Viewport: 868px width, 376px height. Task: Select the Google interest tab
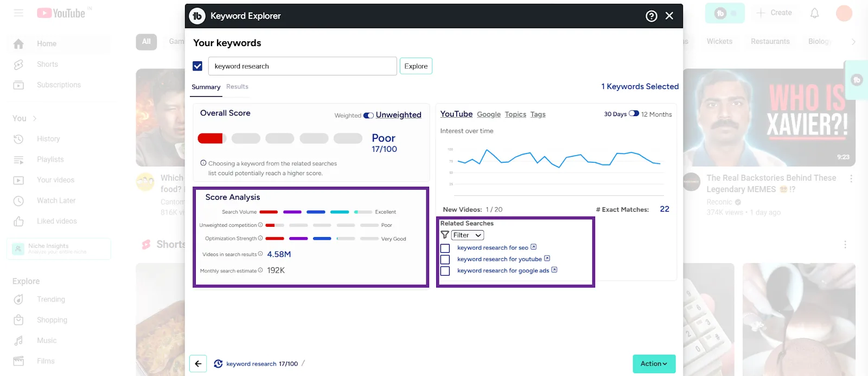[x=489, y=114]
